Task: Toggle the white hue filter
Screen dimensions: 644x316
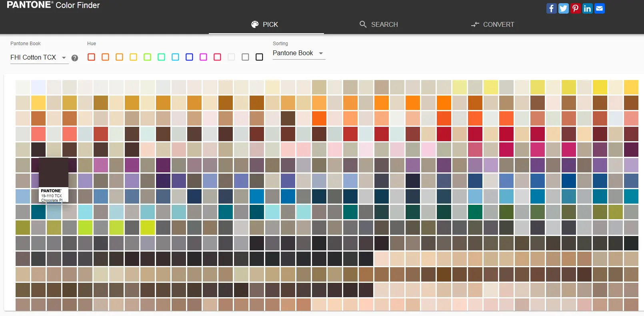Action: click(x=231, y=57)
